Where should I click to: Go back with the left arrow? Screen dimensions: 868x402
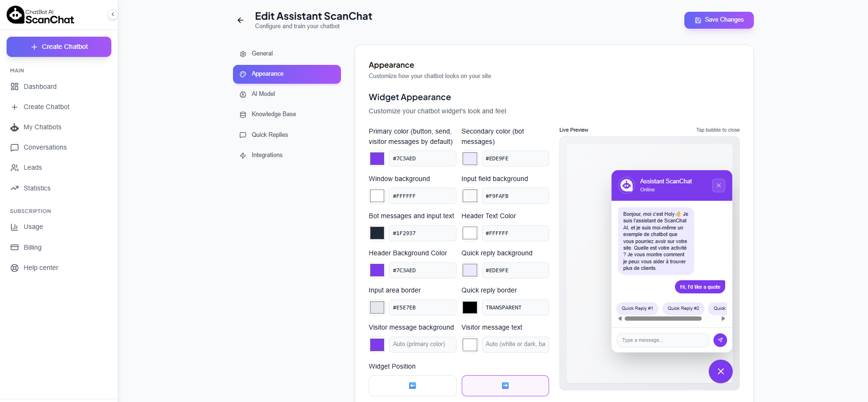point(240,20)
